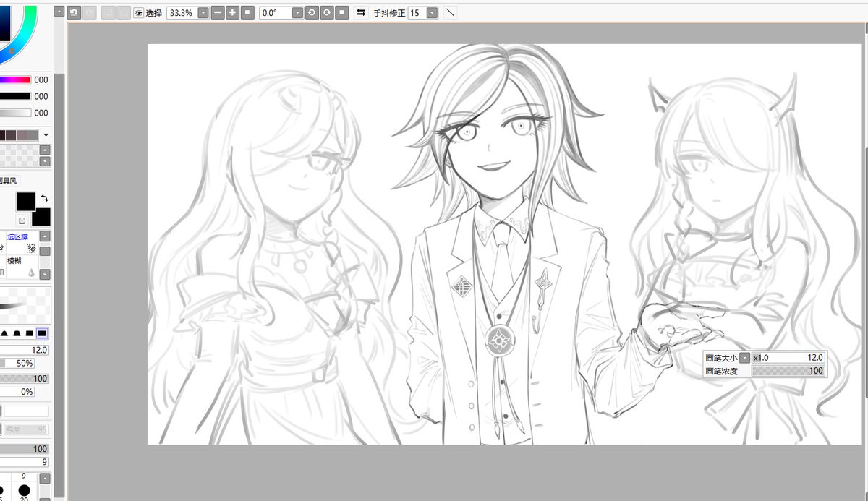
Task: Click the tab ending in 具风
Action: pos(8,181)
